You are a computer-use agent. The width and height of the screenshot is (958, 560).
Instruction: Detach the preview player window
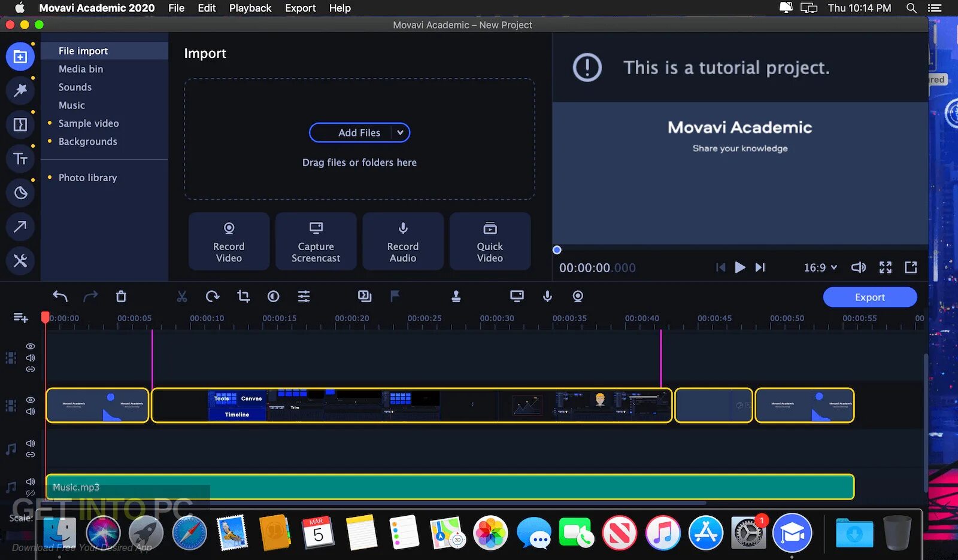click(x=911, y=267)
